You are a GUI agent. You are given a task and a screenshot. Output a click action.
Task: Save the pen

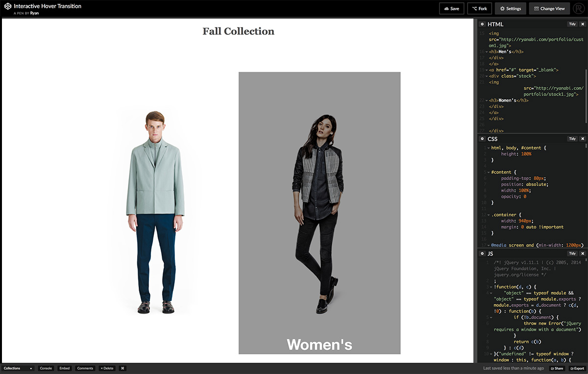coord(451,8)
